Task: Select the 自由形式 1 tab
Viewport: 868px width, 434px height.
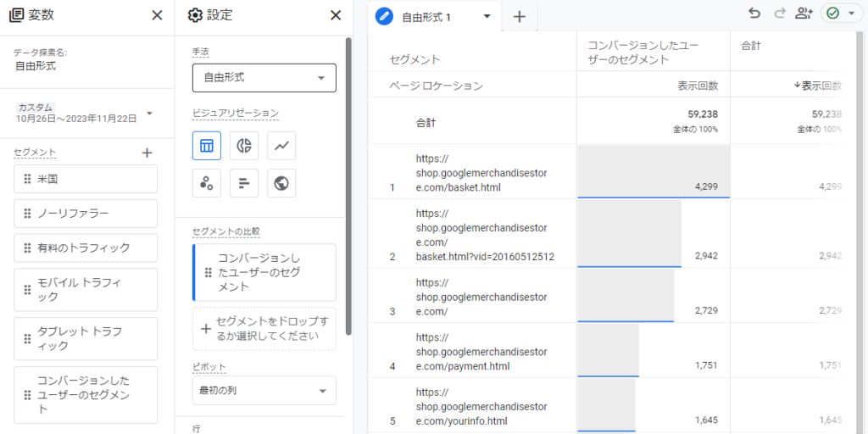Action: pos(425,17)
